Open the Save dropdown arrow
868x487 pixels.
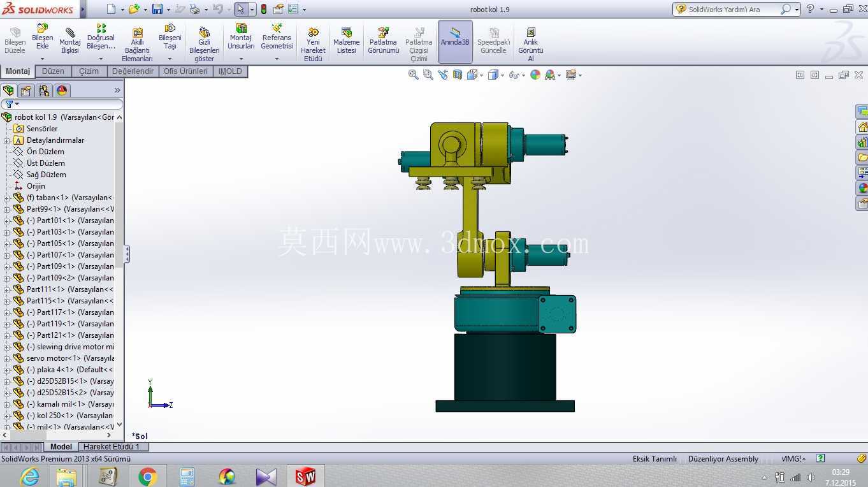pos(168,10)
